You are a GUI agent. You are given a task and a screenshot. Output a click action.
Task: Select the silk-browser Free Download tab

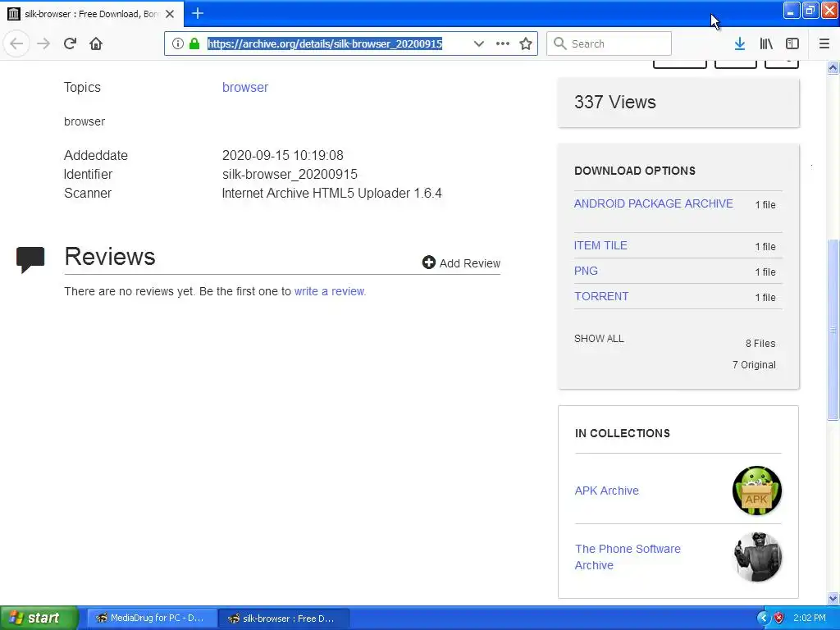pos(92,14)
